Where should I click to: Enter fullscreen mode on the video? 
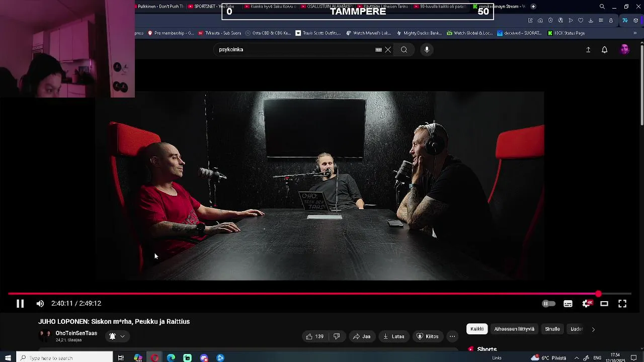622,304
